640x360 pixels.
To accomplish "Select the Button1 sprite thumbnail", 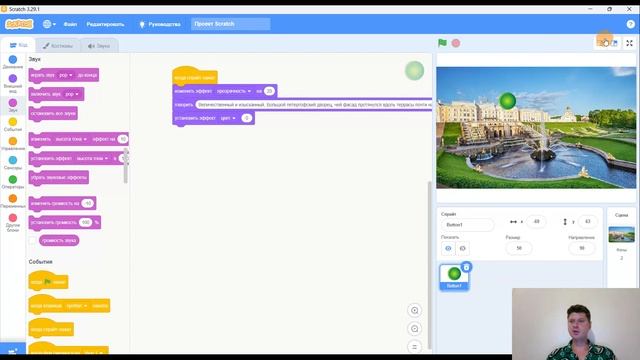I will 454,277.
